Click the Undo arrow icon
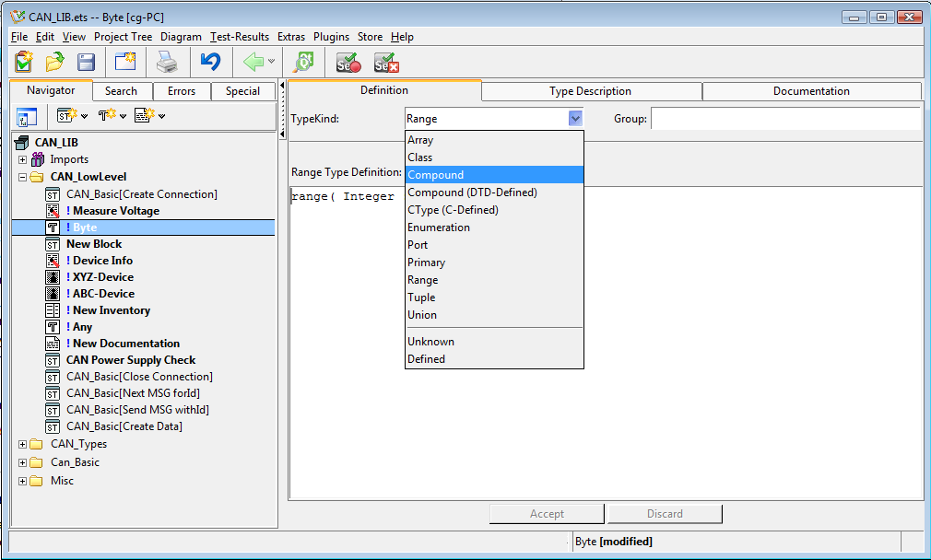Viewport: 931px width, 560px height. [x=210, y=63]
